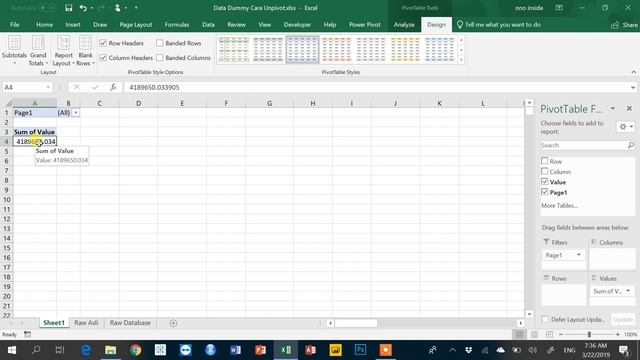Image resolution: width=640 pixels, height=360 pixels.
Task: Expand the formula bar
Action: (x=633, y=87)
